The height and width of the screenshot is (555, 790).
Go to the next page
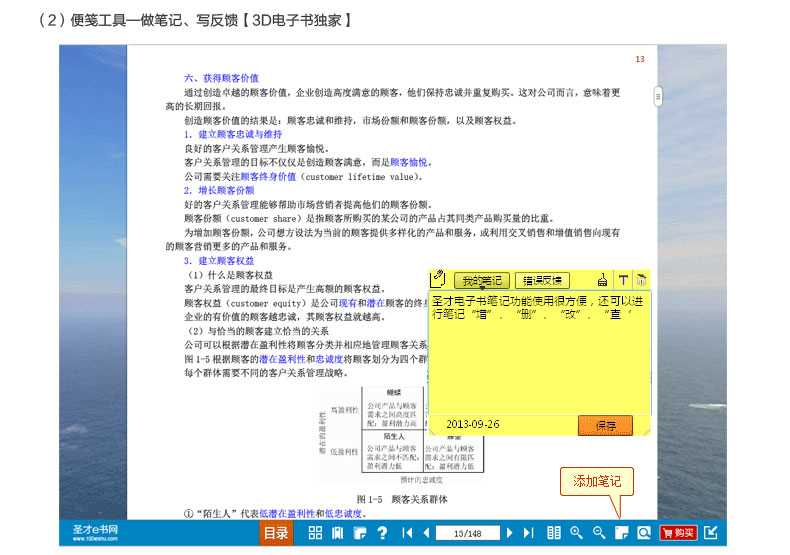click(x=510, y=533)
